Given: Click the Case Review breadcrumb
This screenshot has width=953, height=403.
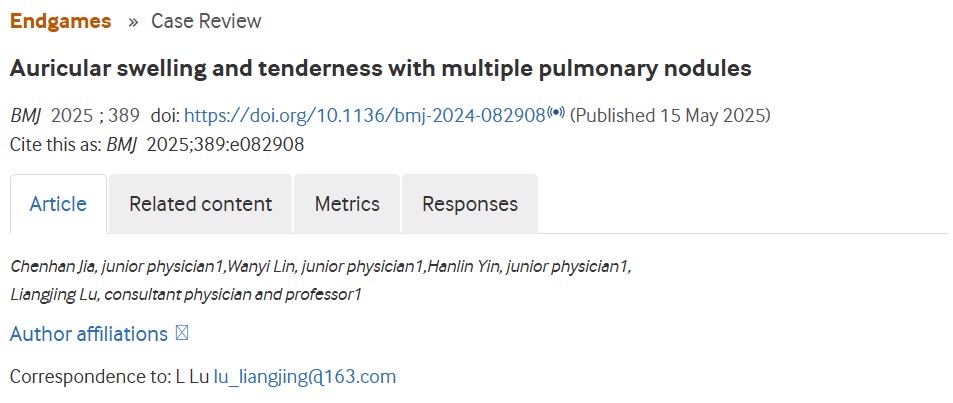Looking at the screenshot, I should [206, 21].
